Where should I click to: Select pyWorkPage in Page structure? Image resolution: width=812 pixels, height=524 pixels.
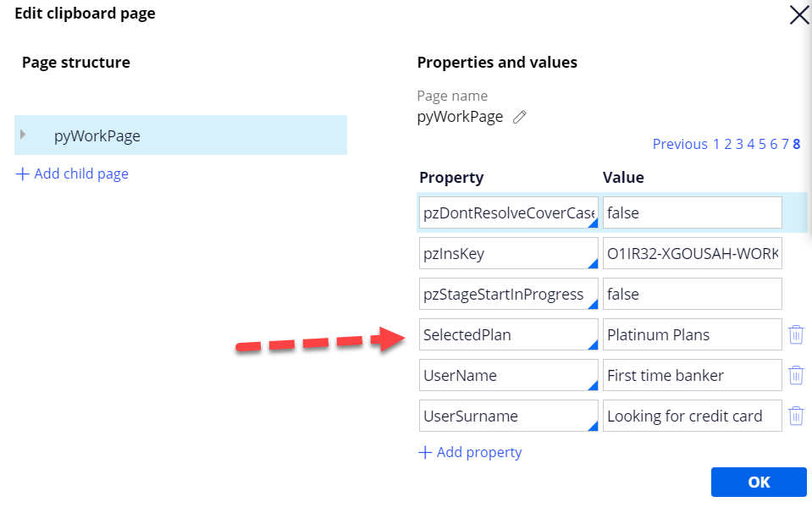coord(180,135)
